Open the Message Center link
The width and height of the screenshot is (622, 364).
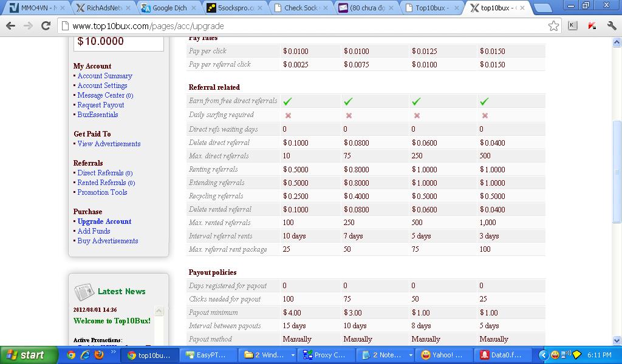(105, 95)
